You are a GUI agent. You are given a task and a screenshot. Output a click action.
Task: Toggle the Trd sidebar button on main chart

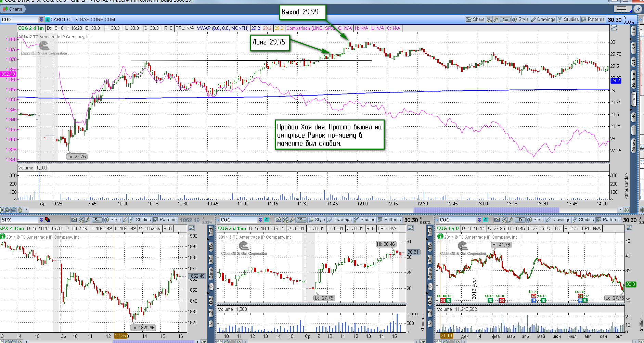[633, 30]
